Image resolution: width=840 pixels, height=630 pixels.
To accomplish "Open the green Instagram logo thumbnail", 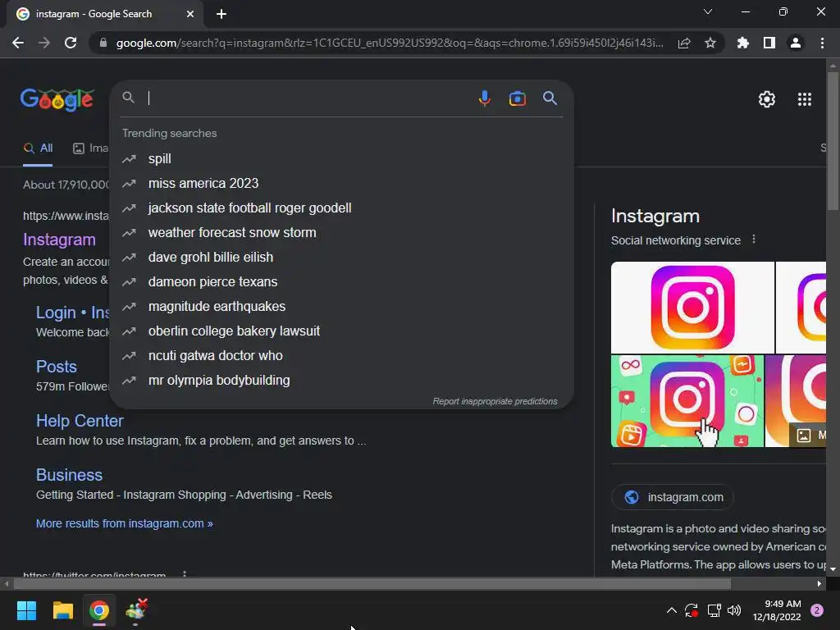I will 687,400.
